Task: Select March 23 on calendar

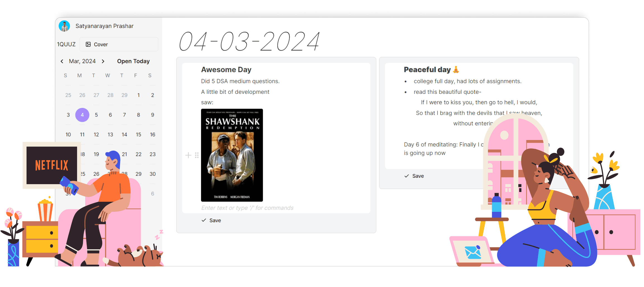Action: tap(152, 154)
